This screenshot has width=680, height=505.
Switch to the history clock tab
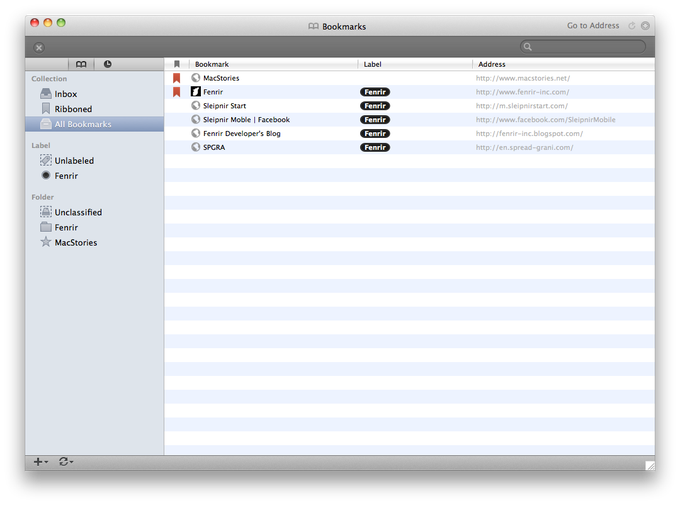coord(107,64)
